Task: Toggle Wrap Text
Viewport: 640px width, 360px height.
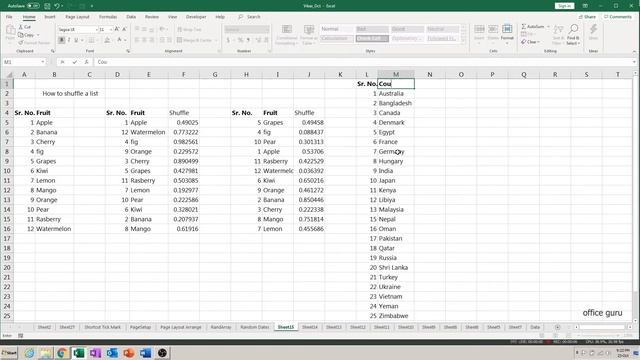Action: [189, 29]
